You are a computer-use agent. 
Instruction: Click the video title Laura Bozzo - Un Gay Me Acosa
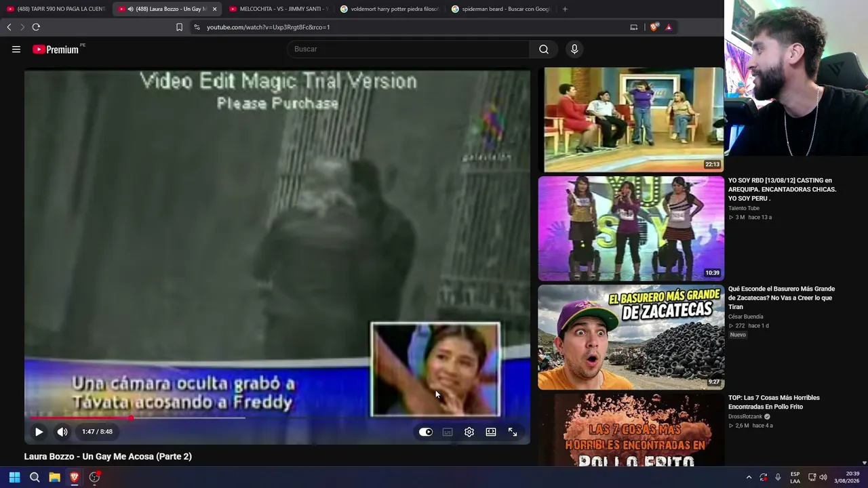coord(108,456)
